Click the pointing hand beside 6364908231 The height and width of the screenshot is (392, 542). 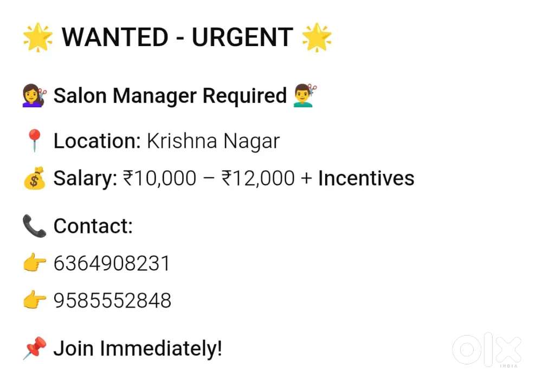pyautogui.click(x=35, y=264)
